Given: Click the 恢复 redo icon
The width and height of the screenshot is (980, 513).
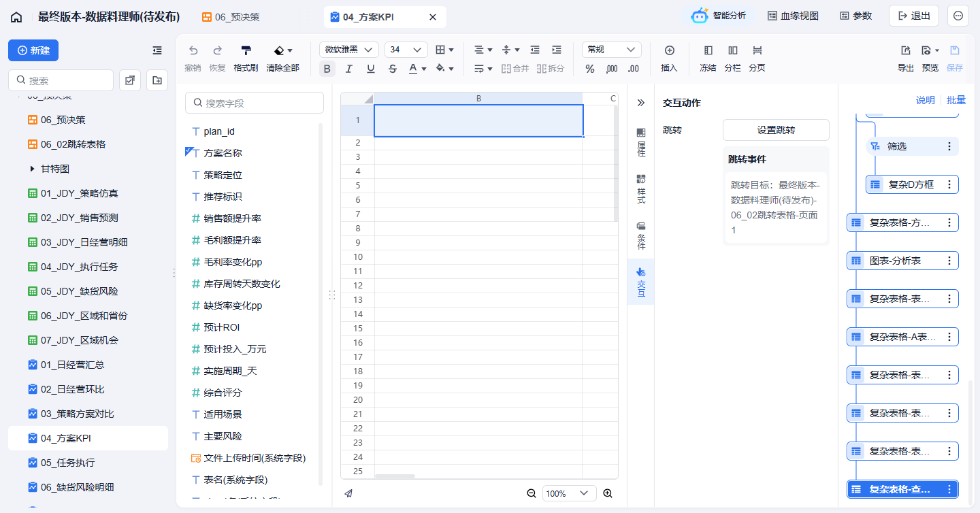Looking at the screenshot, I should [218, 50].
